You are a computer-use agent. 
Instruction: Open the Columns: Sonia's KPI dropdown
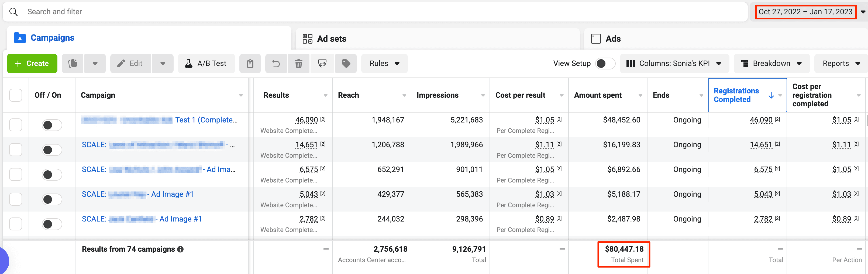(x=674, y=63)
